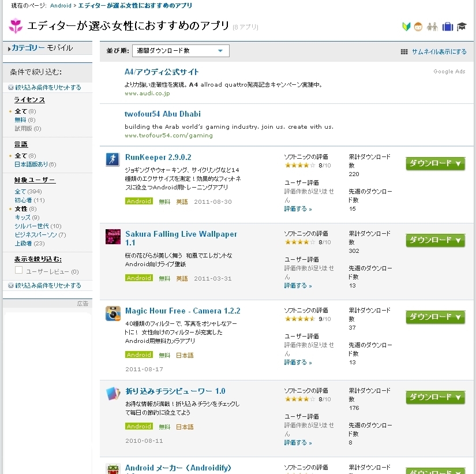Click the date text 2010-08-11
The image size is (476, 474).
click(144, 441)
